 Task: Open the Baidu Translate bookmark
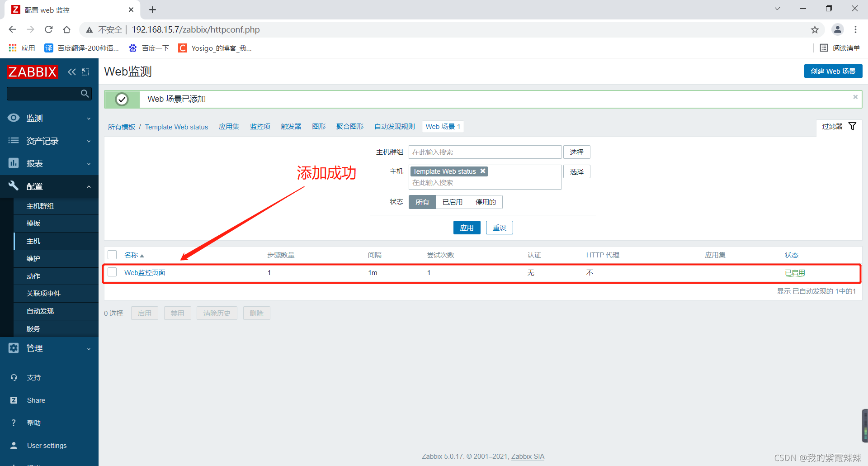pos(82,48)
